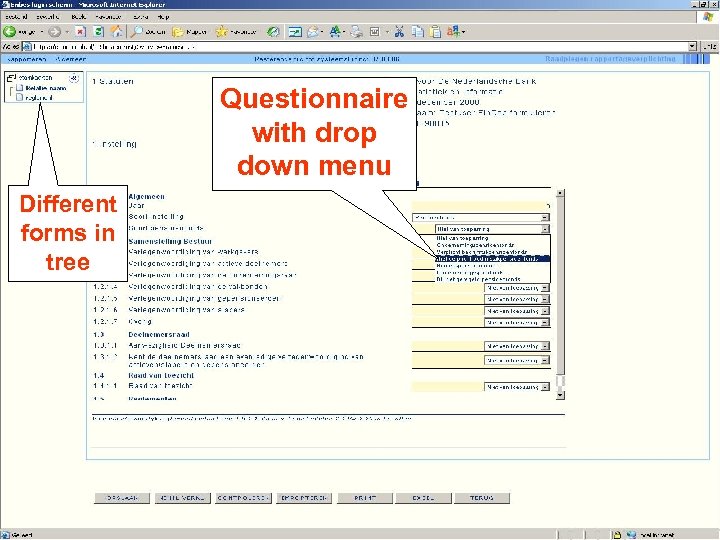Screen dimensions: 720x540
Task: Open the Algemeen link in blue bar
Action: [x=70, y=59]
